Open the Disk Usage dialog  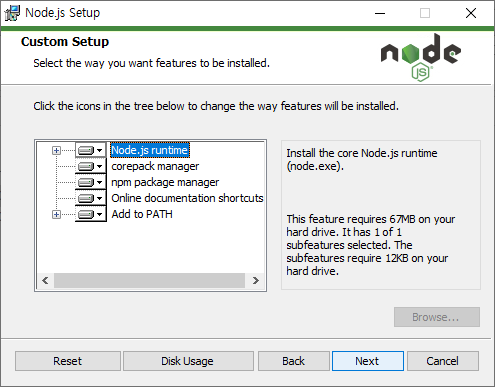point(188,361)
